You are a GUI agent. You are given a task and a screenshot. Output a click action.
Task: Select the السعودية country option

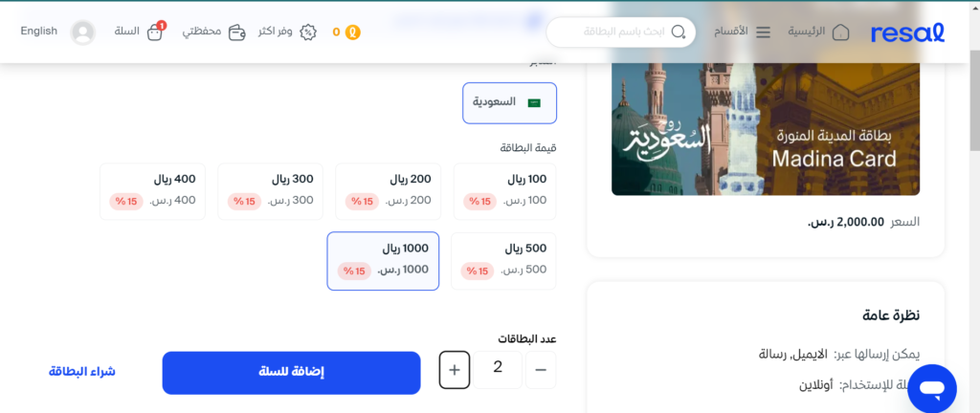pyautogui.click(x=509, y=103)
